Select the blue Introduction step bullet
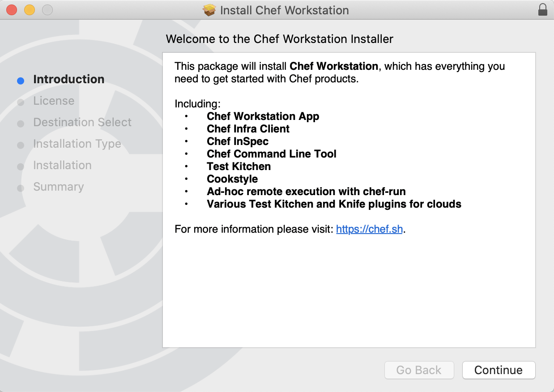Viewport: 554px width, 392px height. tap(21, 80)
